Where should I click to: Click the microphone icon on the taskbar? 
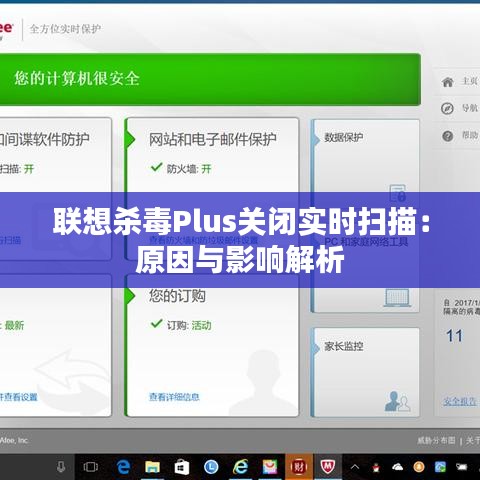click(61, 467)
